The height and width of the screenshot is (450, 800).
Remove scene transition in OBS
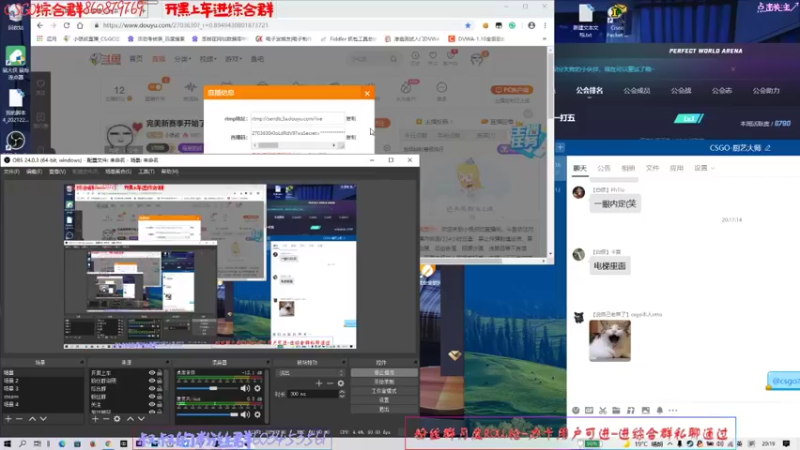[330, 383]
